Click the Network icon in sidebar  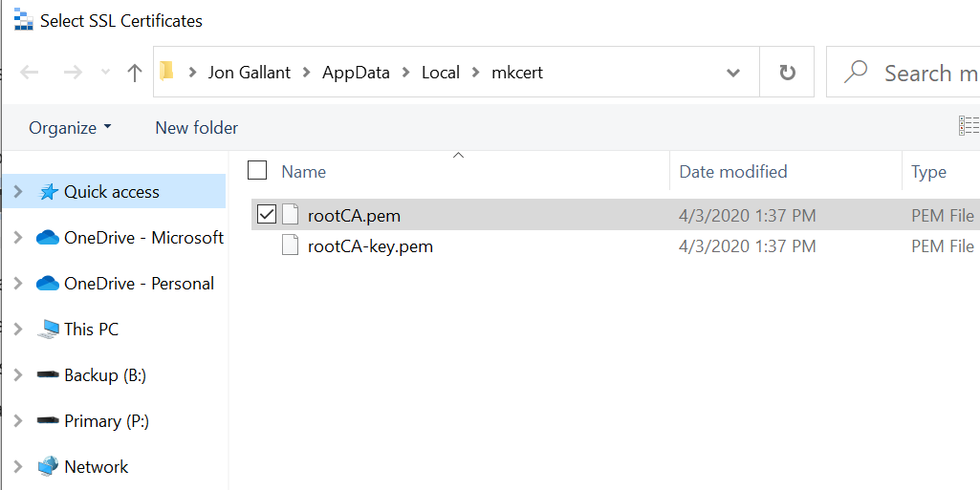point(48,467)
